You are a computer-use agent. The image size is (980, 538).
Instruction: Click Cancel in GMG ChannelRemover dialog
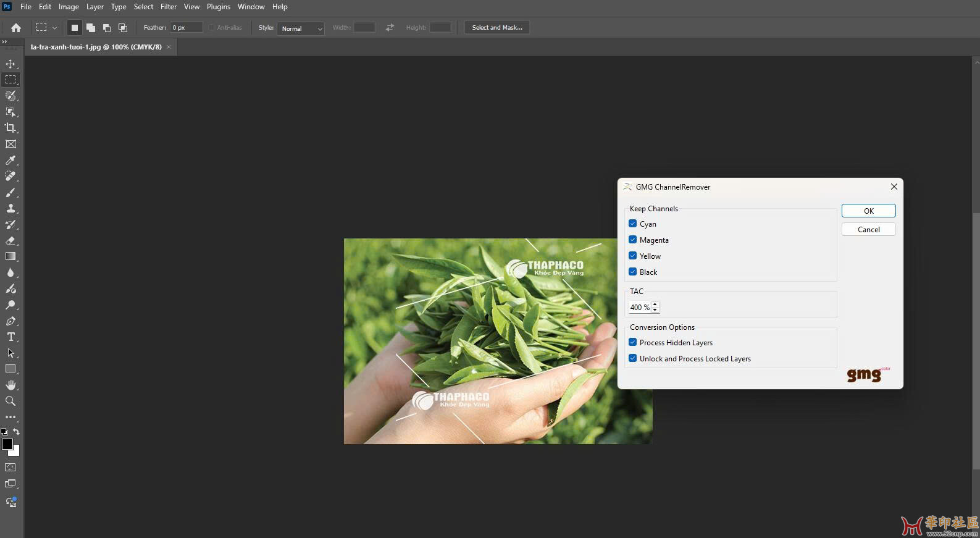coord(868,229)
